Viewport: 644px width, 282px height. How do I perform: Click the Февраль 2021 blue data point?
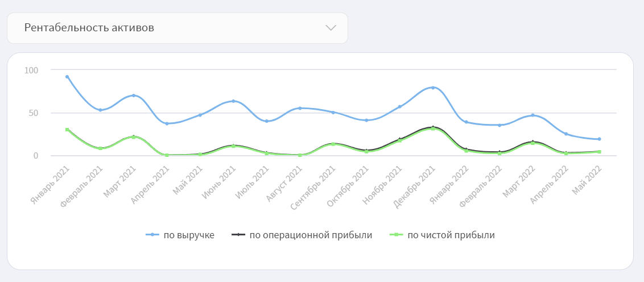click(x=100, y=110)
